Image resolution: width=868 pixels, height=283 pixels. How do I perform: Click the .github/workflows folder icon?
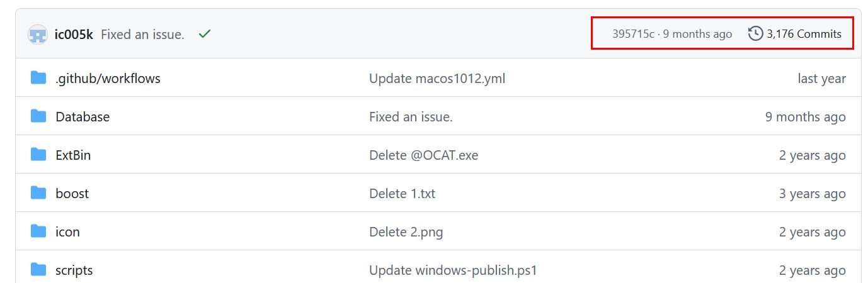point(38,78)
